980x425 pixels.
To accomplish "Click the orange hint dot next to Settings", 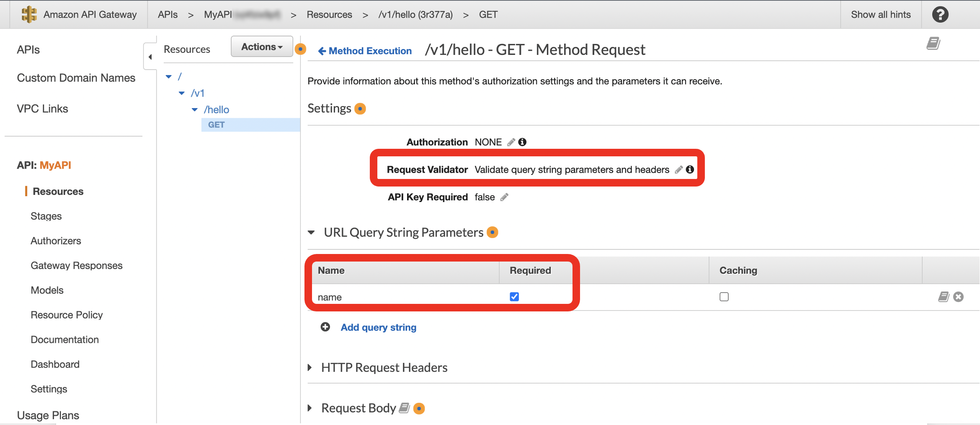I will 360,109.
